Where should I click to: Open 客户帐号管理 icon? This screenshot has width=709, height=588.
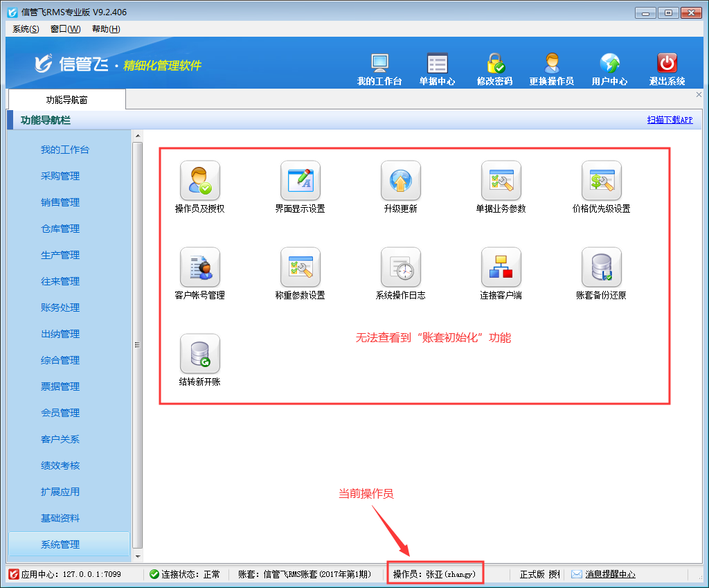199,268
